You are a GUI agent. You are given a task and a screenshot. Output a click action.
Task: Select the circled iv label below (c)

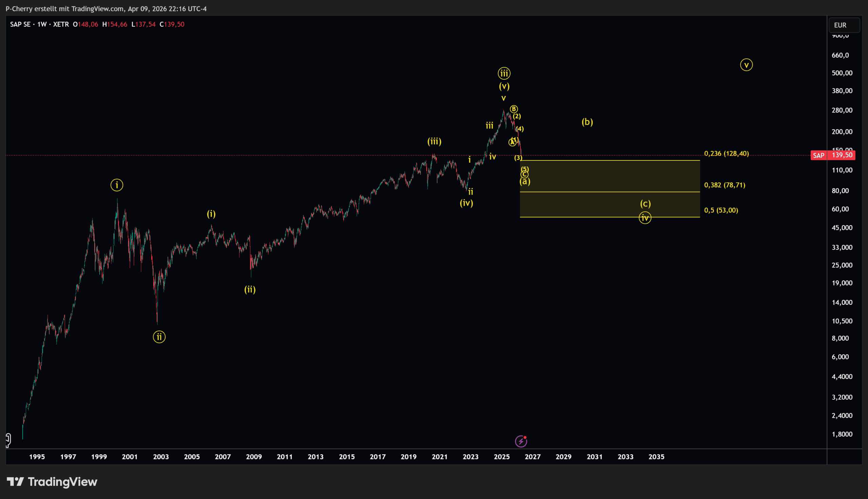point(645,218)
